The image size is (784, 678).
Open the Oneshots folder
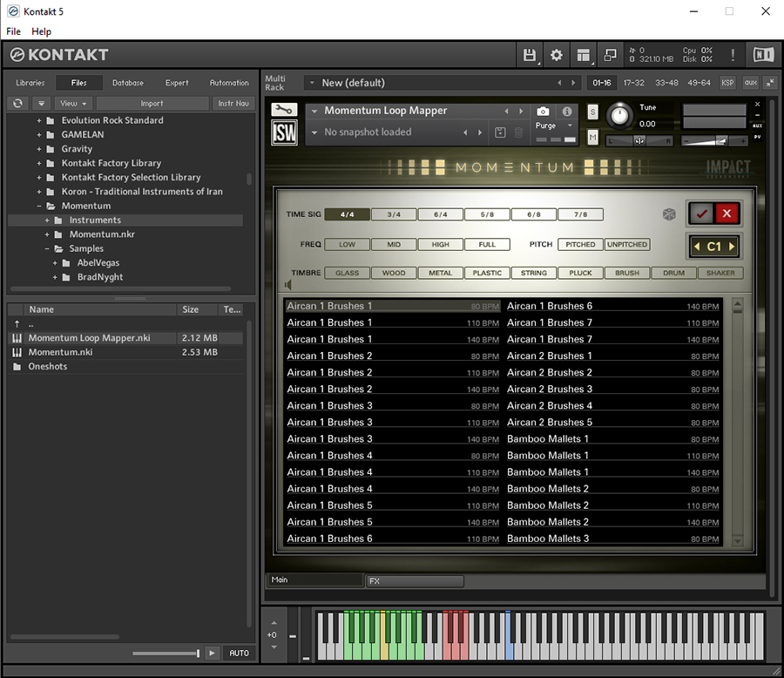125,366
